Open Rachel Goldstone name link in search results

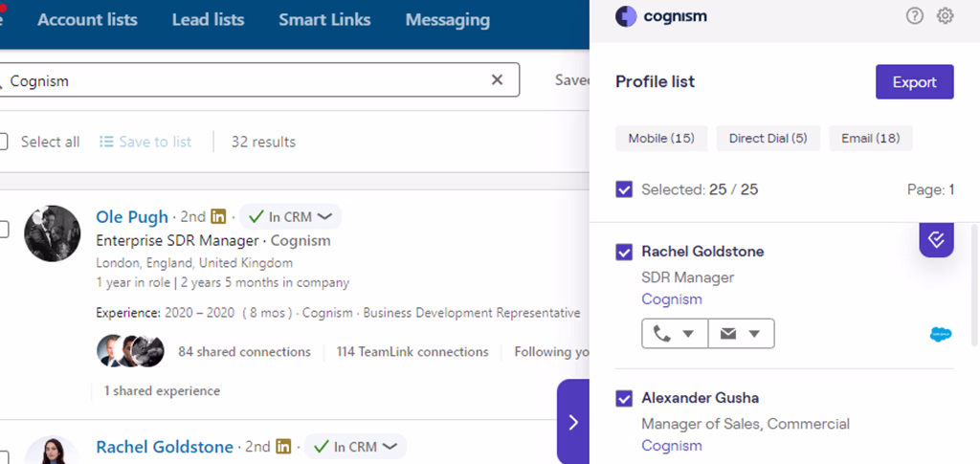165,447
